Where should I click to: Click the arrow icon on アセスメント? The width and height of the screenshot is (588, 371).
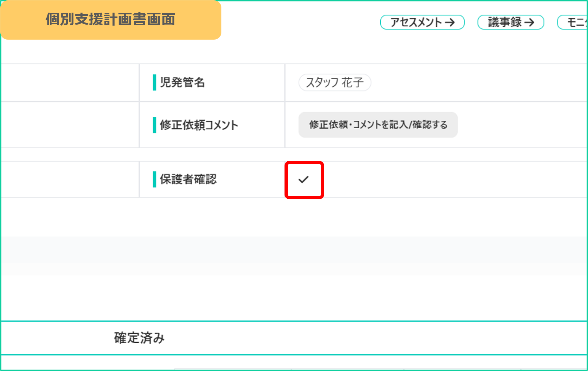point(450,22)
